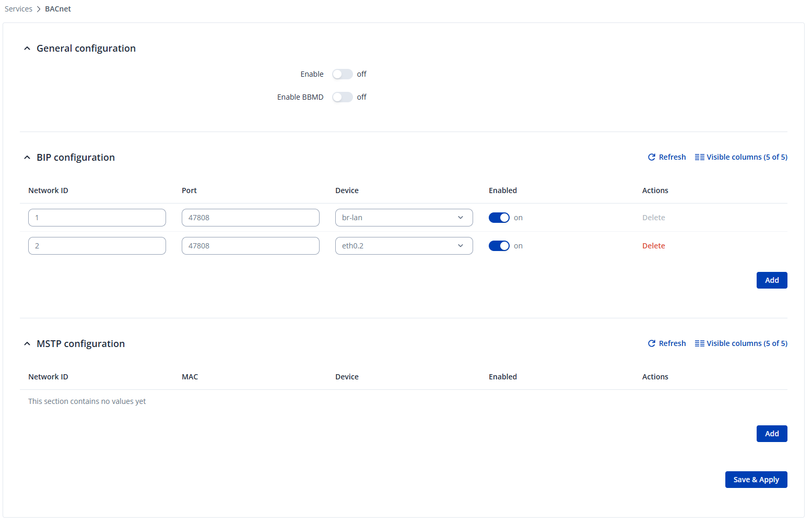Collapse the General configuration section

click(x=27, y=49)
